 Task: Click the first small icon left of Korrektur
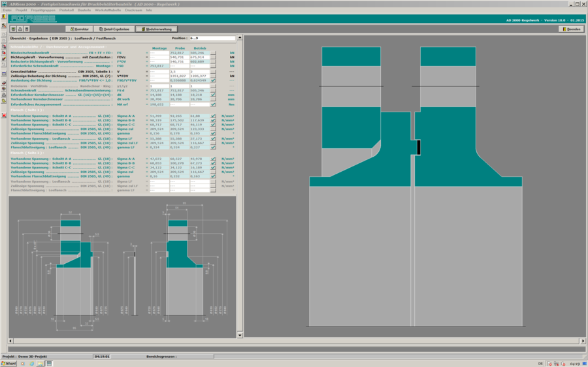(x=13, y=29)
